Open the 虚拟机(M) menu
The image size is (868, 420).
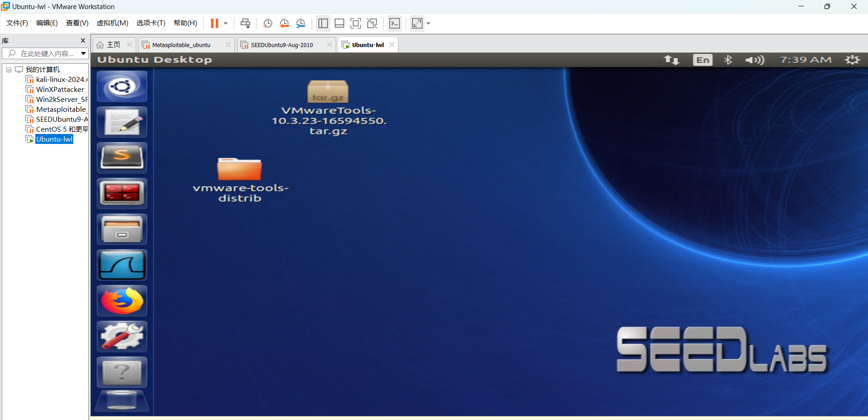pos(113,23)
